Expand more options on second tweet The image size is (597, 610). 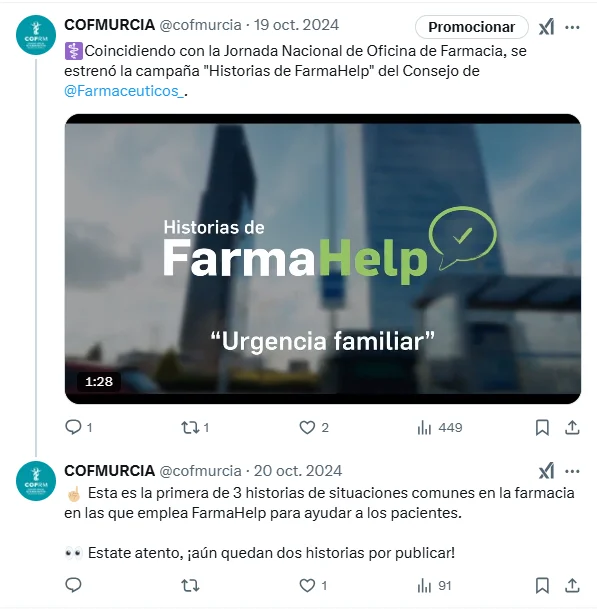point(572,472)
